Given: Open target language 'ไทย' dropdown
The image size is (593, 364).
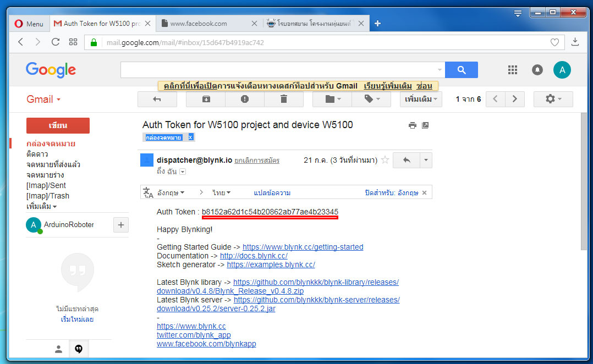Looking at the screenshot, I should click(221, 193).
